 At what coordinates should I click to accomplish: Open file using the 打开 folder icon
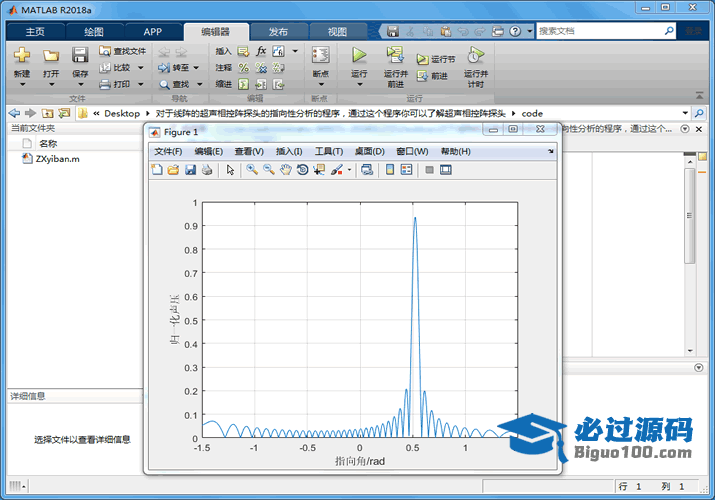(x=51, y=56)
